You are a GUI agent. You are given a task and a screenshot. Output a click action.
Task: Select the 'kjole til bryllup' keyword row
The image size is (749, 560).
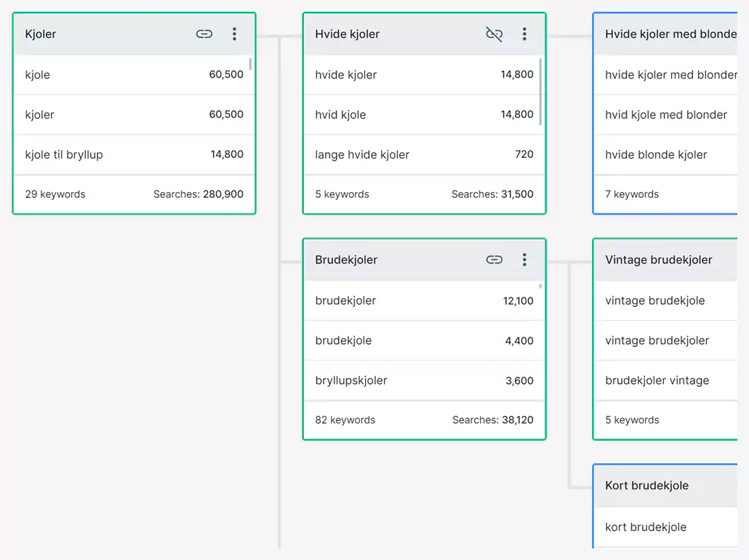pyautogui.click(x=134, y=154)
